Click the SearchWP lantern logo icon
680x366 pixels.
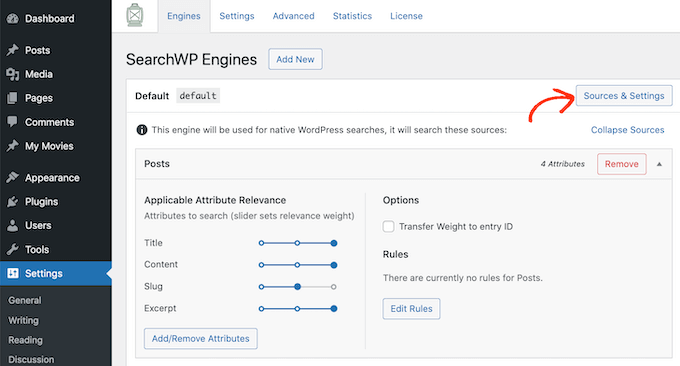click(135, 16)
